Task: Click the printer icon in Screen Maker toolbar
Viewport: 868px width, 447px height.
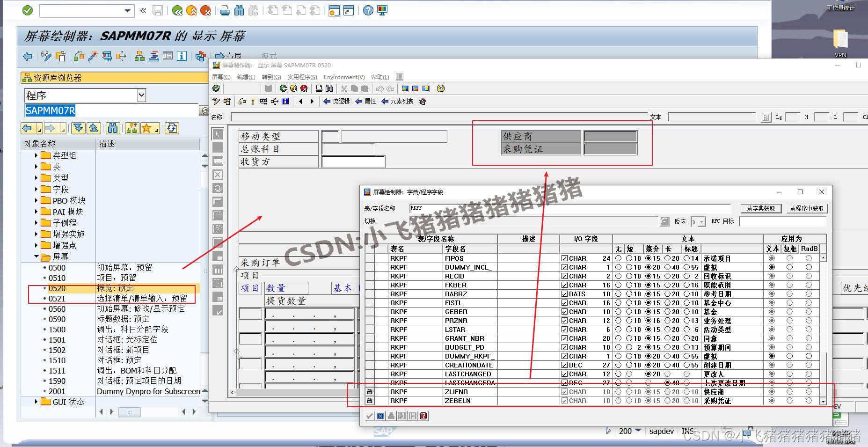Action: (x=319, y=88)
